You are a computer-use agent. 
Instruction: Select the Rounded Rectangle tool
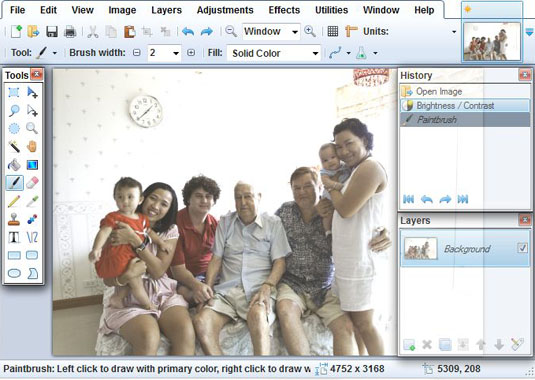[32, 255]
